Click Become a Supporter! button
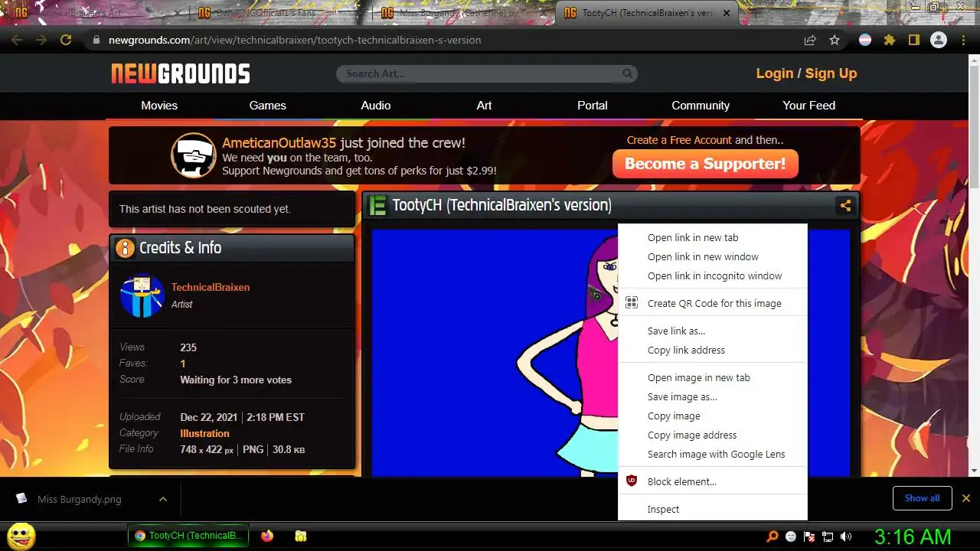 click(705, 164)
